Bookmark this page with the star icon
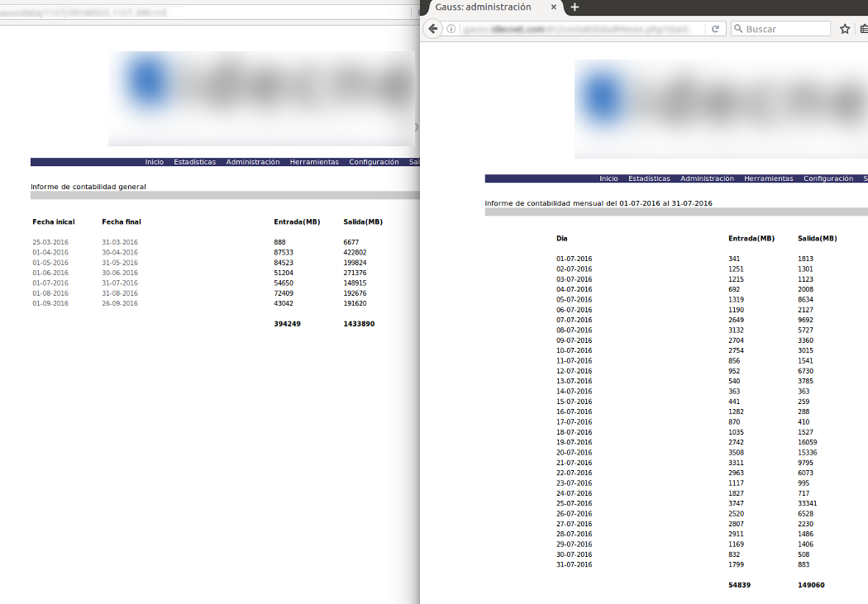 click(845, 29)
